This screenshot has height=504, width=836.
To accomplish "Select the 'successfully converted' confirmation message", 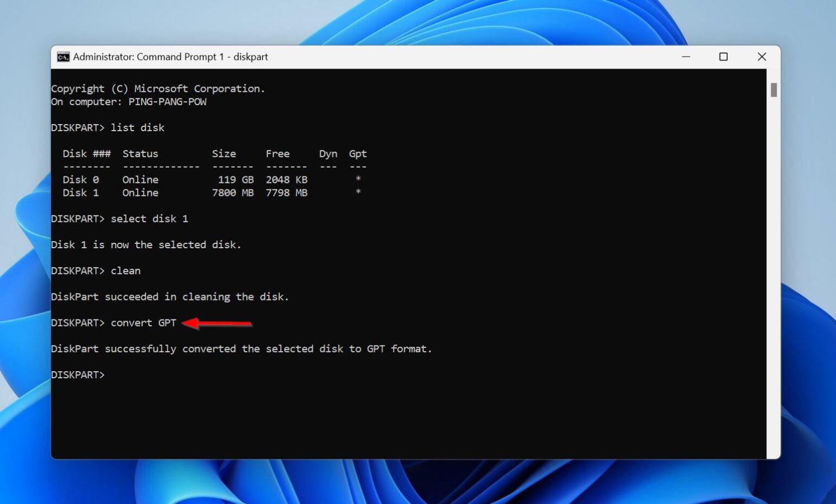I will click(242, 348).
